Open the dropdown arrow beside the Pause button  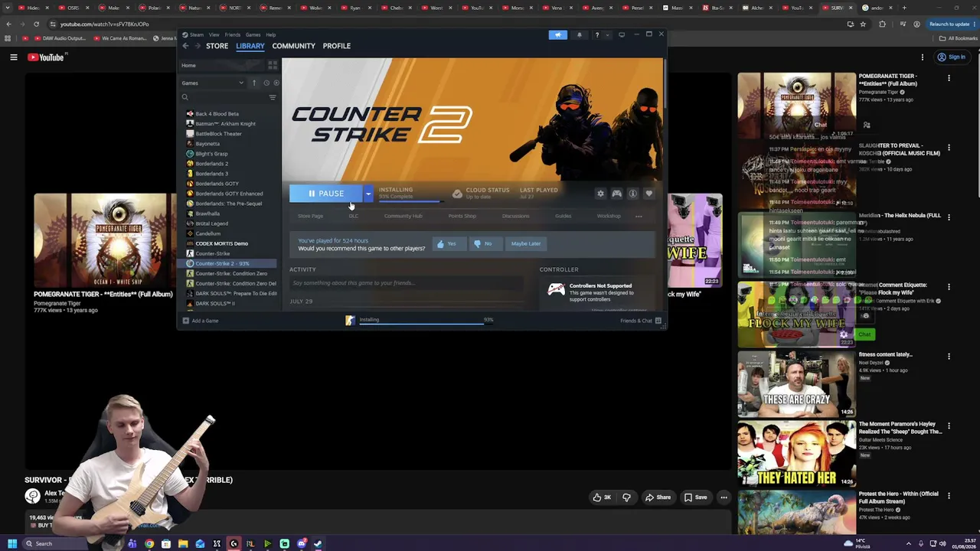click(368, 194)
